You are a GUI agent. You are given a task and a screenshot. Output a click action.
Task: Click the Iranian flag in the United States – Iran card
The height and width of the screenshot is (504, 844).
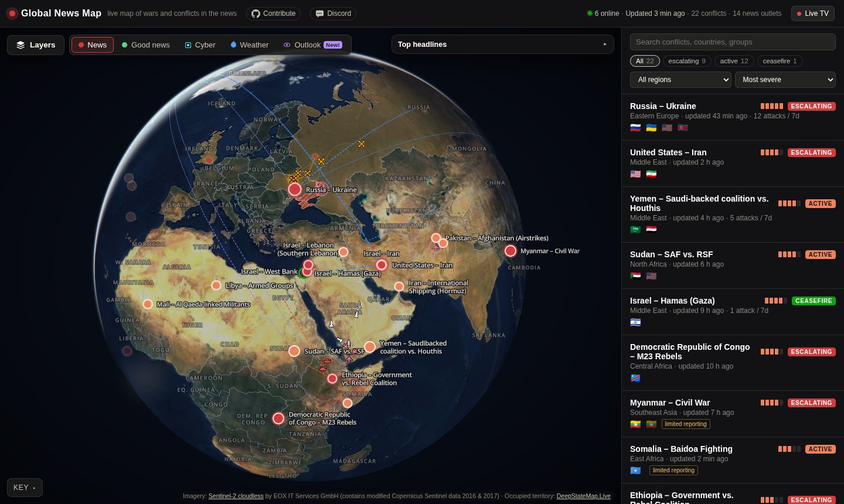[x=651, y=174]
